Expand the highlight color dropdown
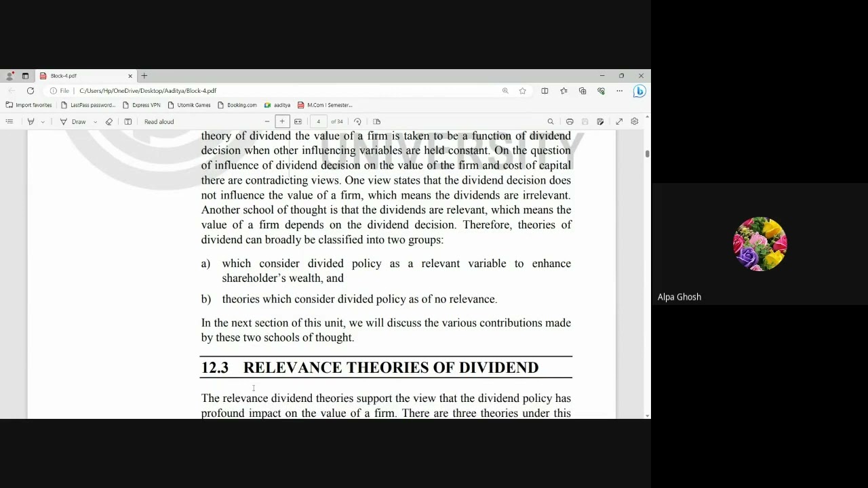The width and height of the screenshot is (868, 488). pos(43,122)
